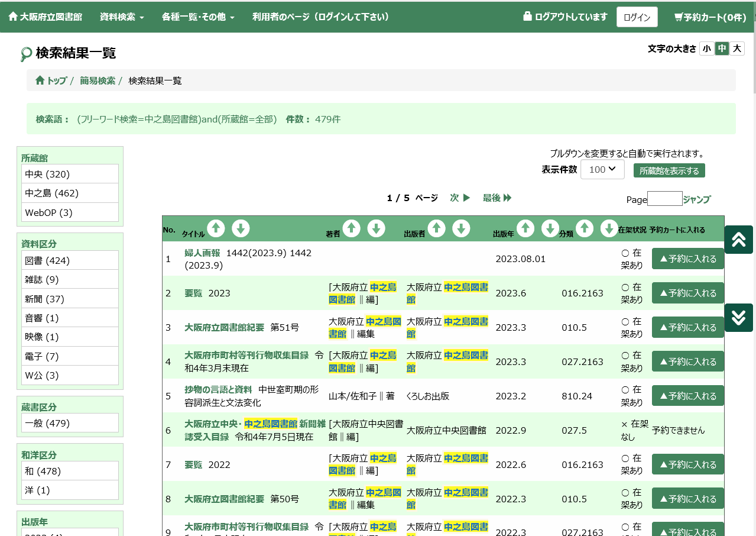Set text size to medium (中)
Image resolution: width=756 pixels, height=536 pixels.
(722, 49)
